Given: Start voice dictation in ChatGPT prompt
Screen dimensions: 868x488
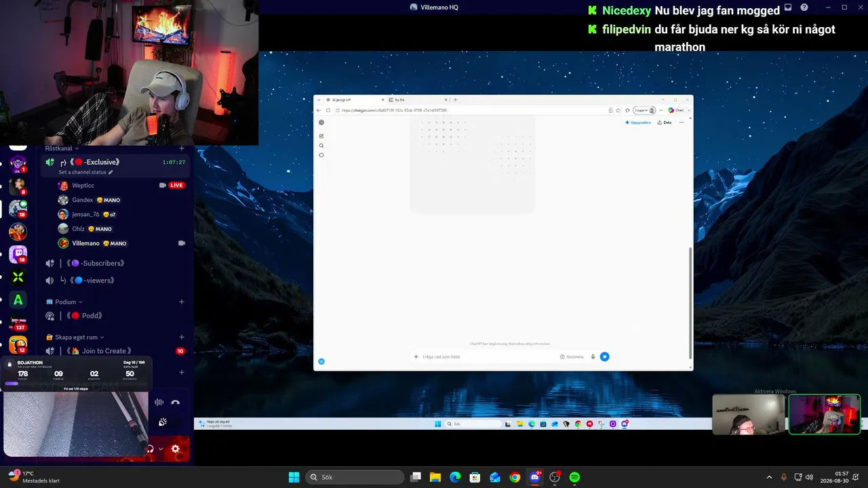Looking at the screenshot, I should 593,357.
